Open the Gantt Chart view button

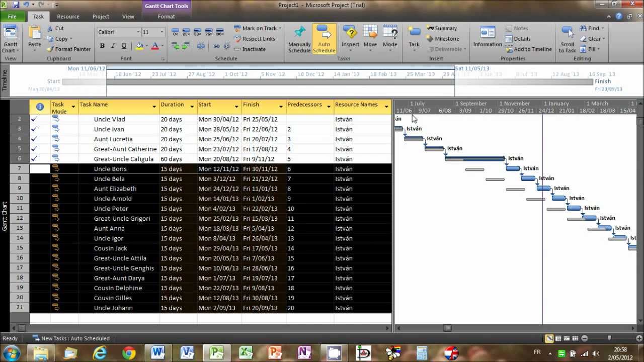(10, 39)
